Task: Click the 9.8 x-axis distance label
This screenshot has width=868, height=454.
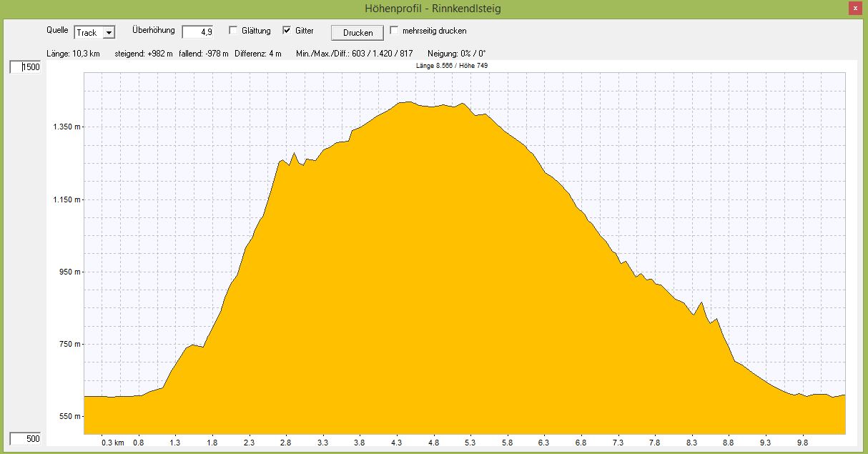Action: pos(803,443)
